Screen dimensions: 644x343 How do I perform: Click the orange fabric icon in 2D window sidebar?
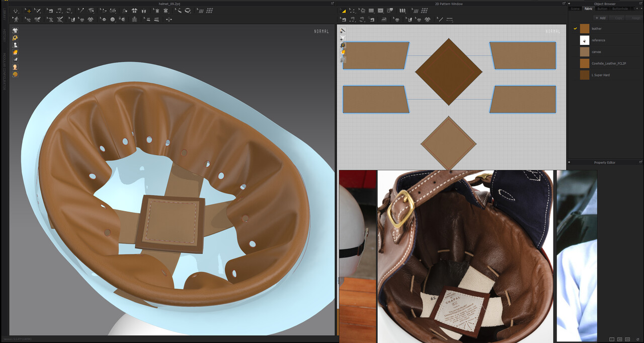pyautogui.click(x=343, y=52)
